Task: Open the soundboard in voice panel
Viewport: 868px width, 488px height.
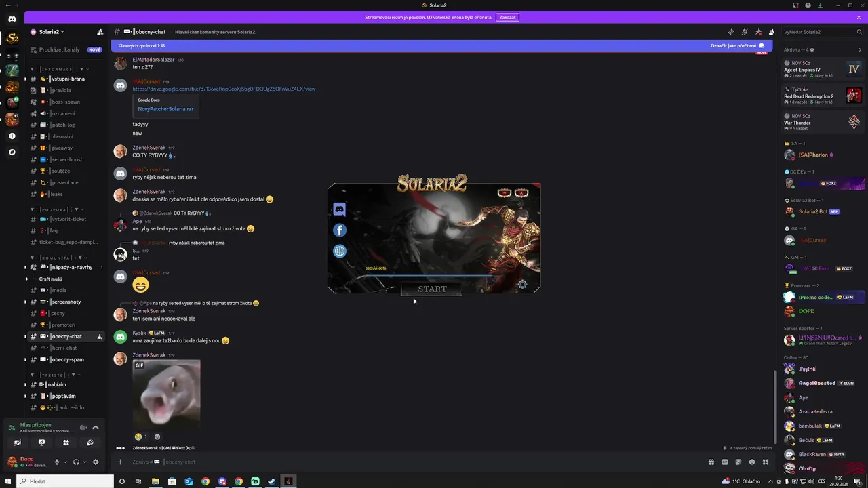Action: coord(90,443)
